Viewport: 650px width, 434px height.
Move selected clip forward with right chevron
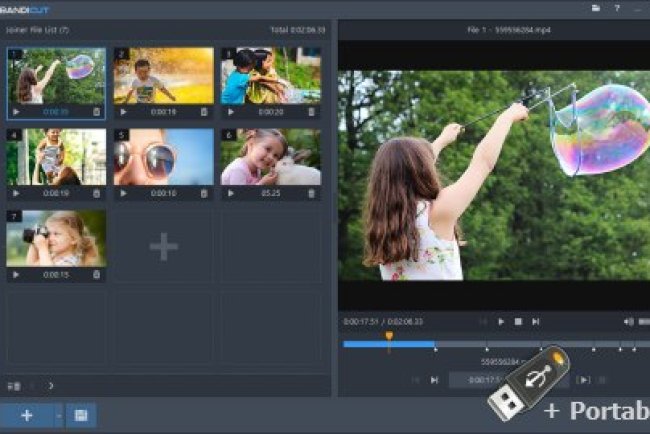[x=51, y=386]
